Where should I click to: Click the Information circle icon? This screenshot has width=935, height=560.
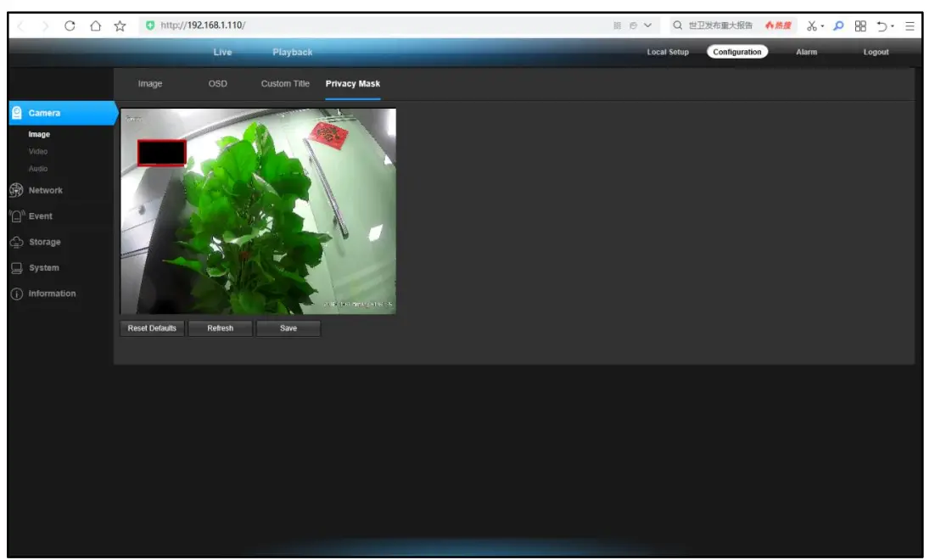tap(17, 294)
